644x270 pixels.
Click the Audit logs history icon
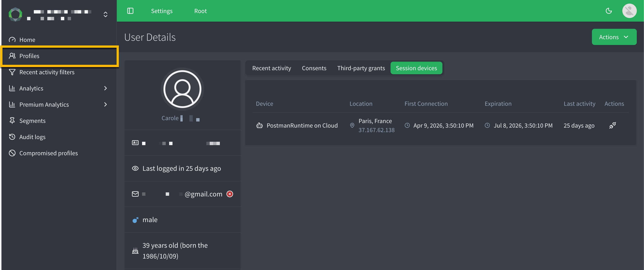(12, 137)
